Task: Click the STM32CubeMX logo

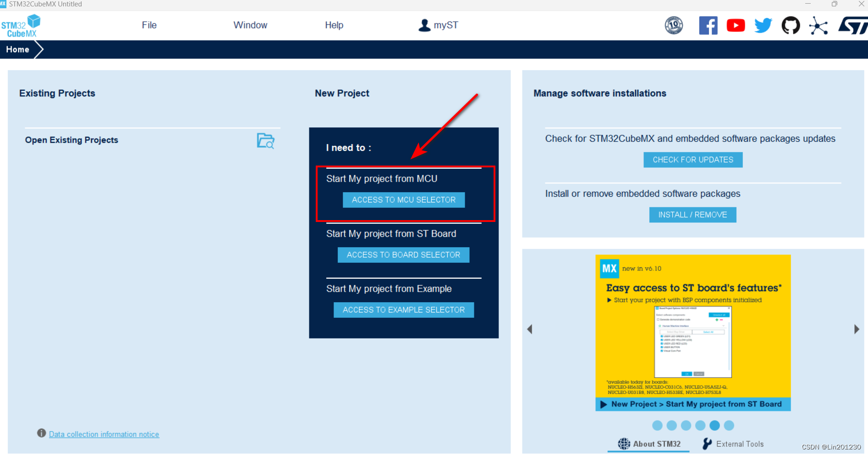Action: click(x=21, y=26)
